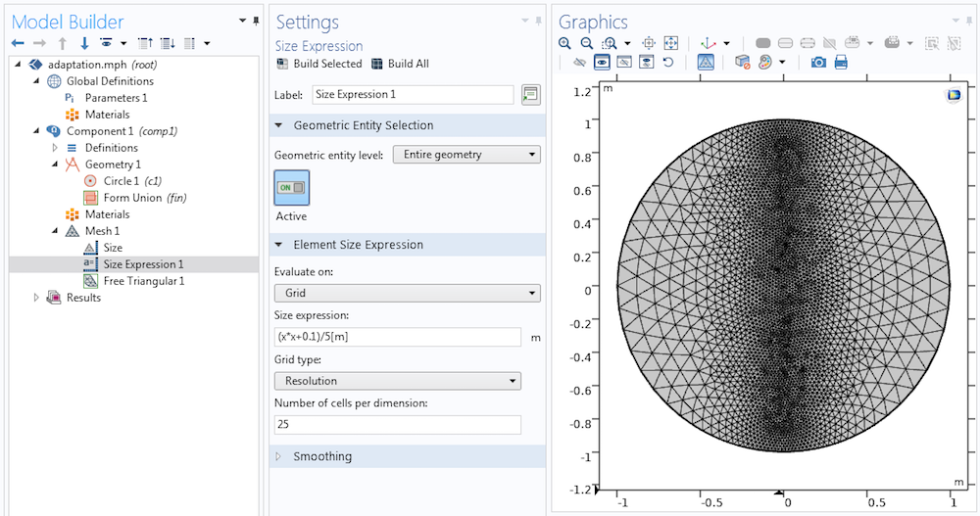Go forward with the Next Node arrow
The height and width of the screenshot is (516, 980).
coord(39,43)
